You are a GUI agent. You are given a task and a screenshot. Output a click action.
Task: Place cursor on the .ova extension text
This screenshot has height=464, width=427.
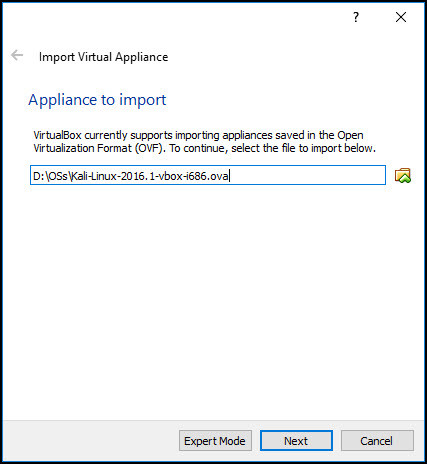[218, 176]
